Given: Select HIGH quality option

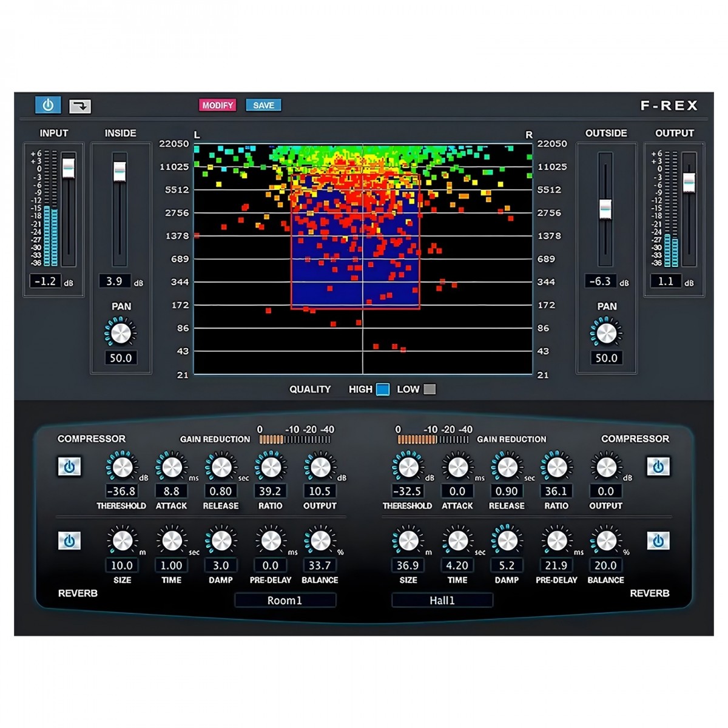Looking at the screenshot, I should click(x=383, y=389).
